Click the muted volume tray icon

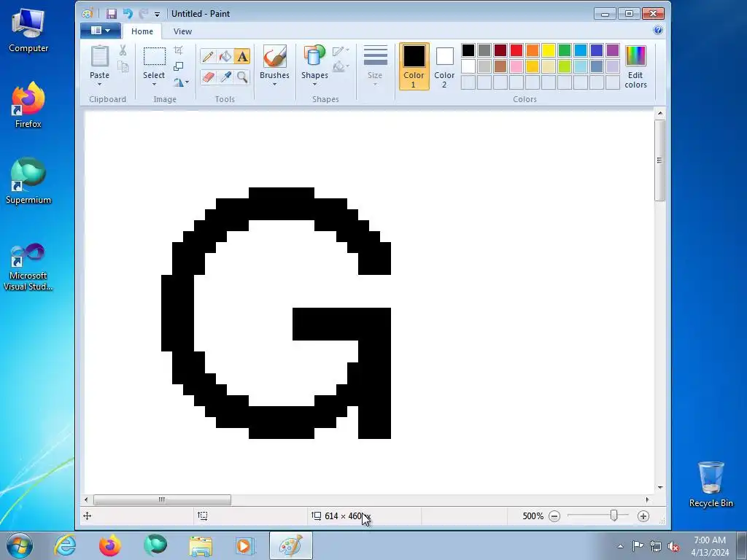pos(673,546)
